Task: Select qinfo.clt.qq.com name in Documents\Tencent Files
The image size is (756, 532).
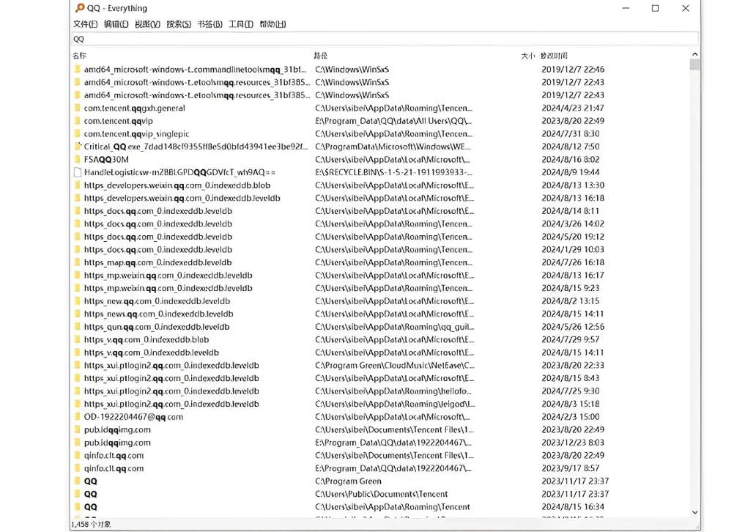Action: pyautogui.click(x=114, y=455)
